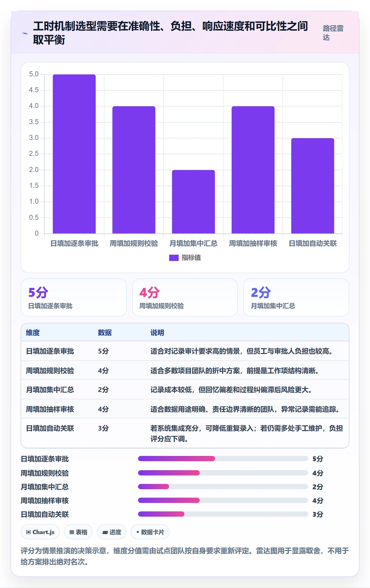This screenshot has width=370, height=588.
Task: Click the description about 记录成本较低
Action: pos(231,390)
